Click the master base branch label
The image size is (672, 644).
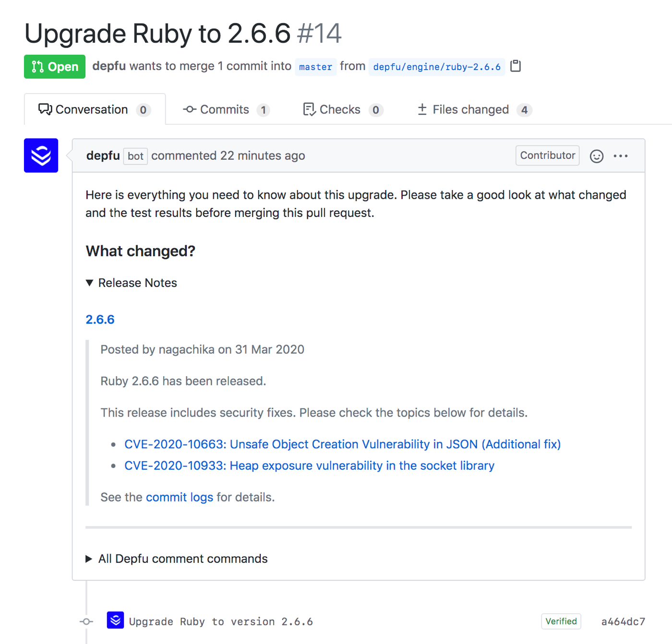[315, 67]
